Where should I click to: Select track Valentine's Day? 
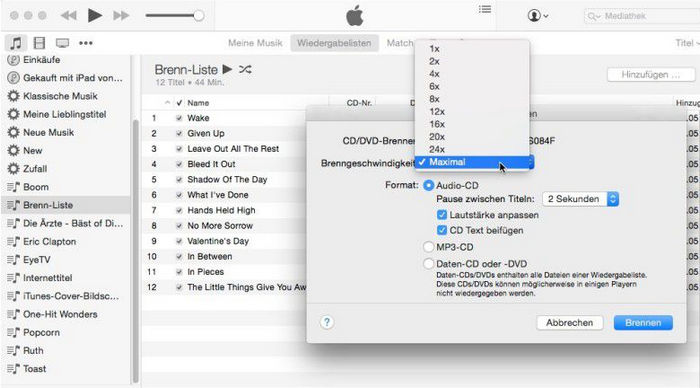(x=218, y=241)
